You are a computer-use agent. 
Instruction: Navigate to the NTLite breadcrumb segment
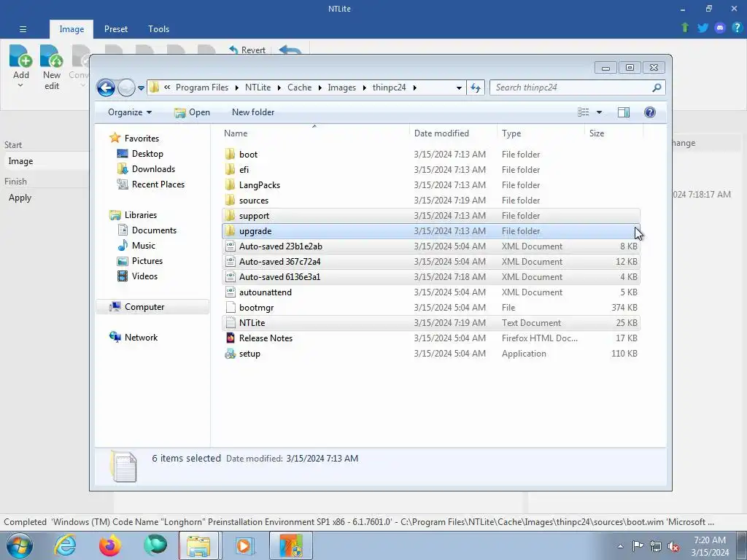coord(258,87)
